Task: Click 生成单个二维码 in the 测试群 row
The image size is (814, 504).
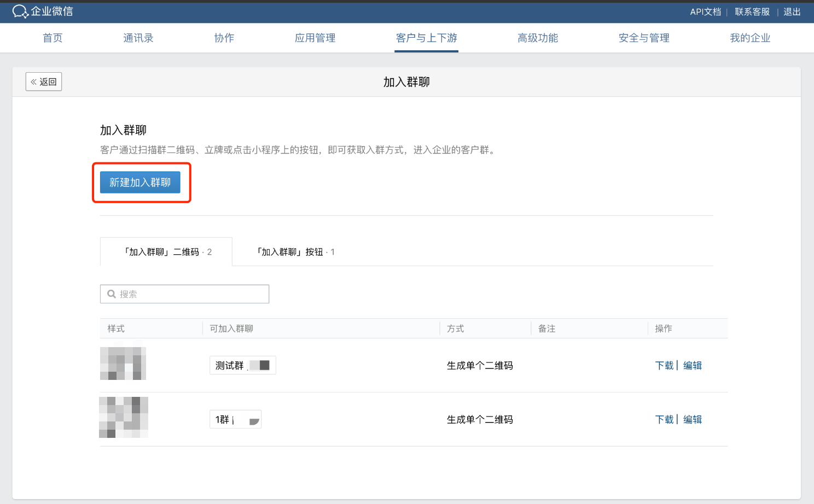Action: pyautogui.click(x=480, y=365)
